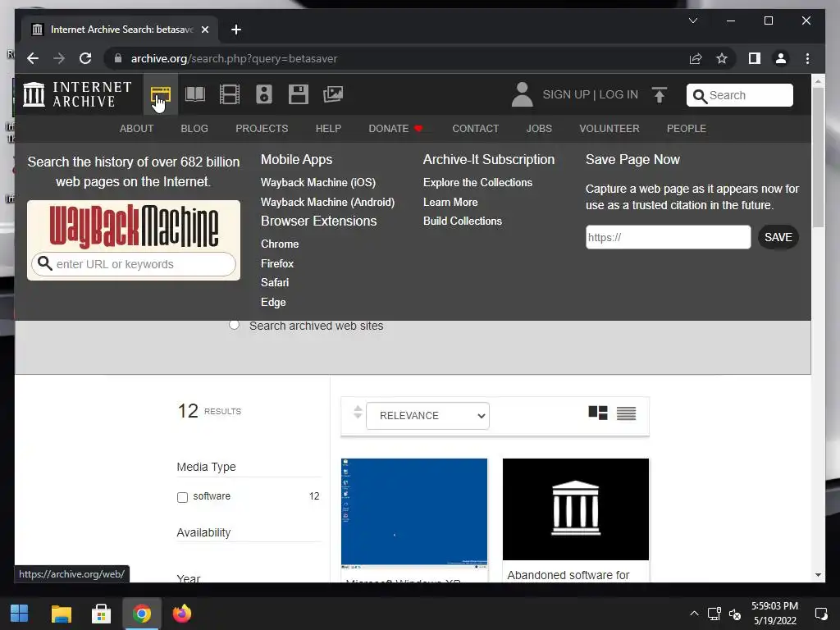Image resolution: width=840 pixels, height=630 pixels.
Task: Open the Firefox extension link
Action: [277, 263]
